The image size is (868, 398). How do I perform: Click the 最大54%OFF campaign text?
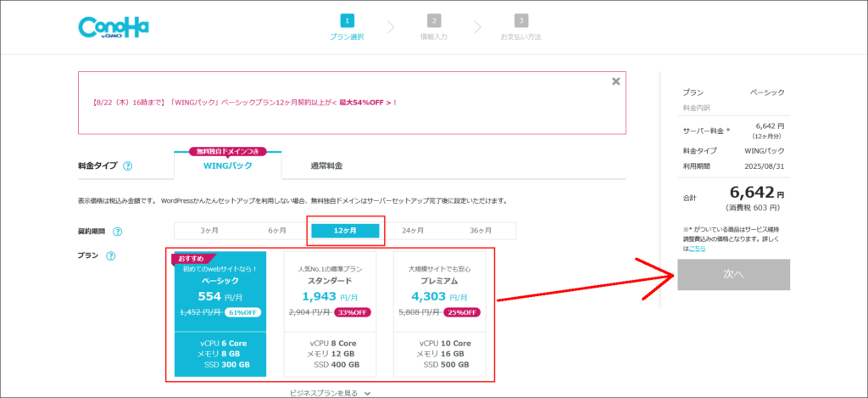[x=362, y=103]
